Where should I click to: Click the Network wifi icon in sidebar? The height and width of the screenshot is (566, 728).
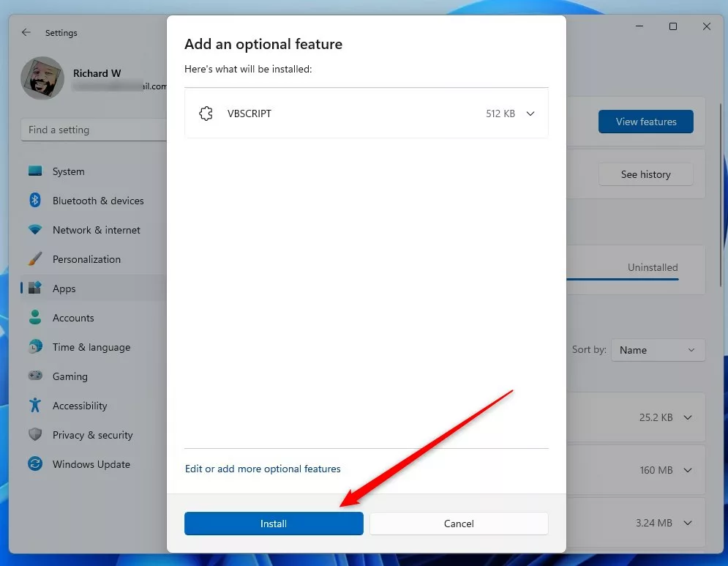point(35,230)
